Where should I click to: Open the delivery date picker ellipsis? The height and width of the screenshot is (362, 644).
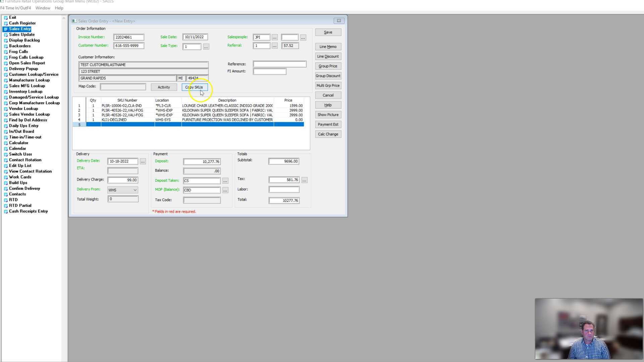[143, 161]
